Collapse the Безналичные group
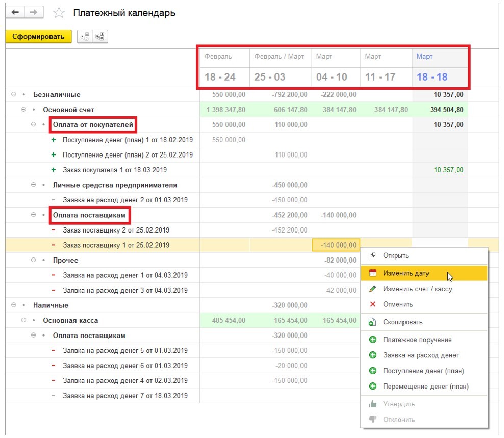This screenshot has height=438, width=504. (14, 95)
